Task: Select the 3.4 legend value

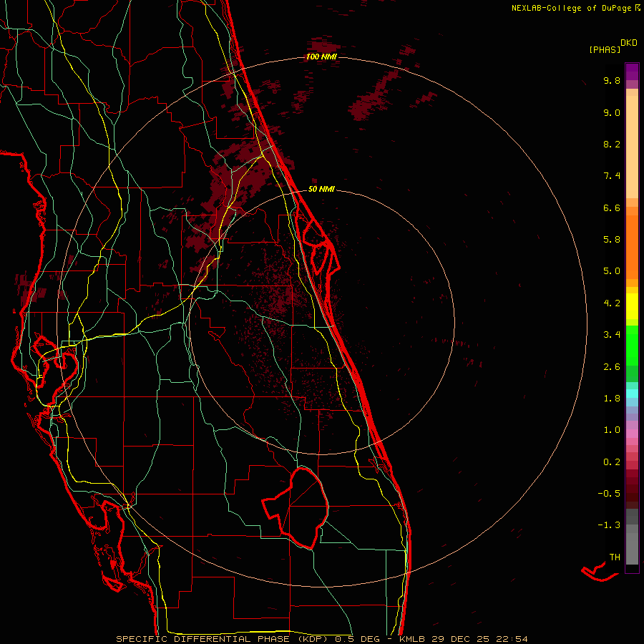Action: [612, 335]
